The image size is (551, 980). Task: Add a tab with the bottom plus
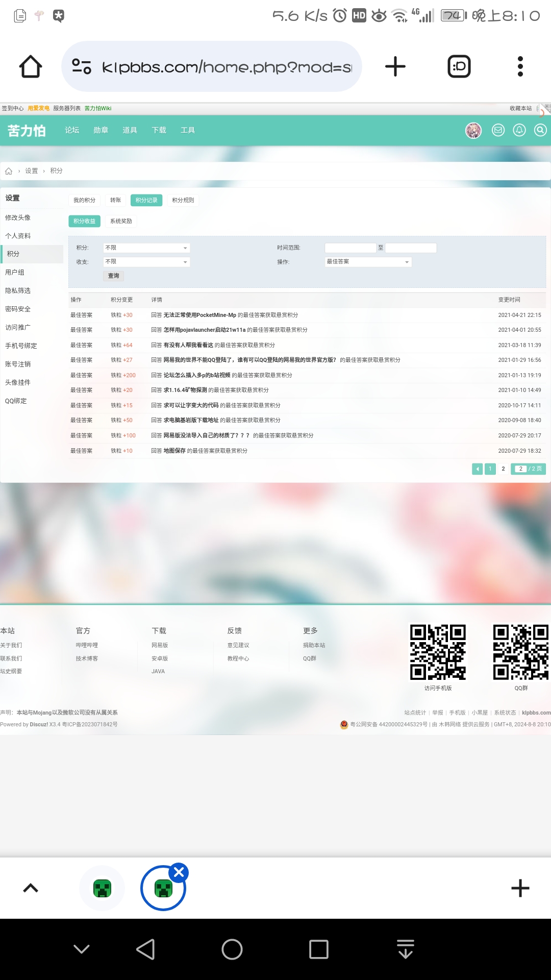tap(520, 888)
